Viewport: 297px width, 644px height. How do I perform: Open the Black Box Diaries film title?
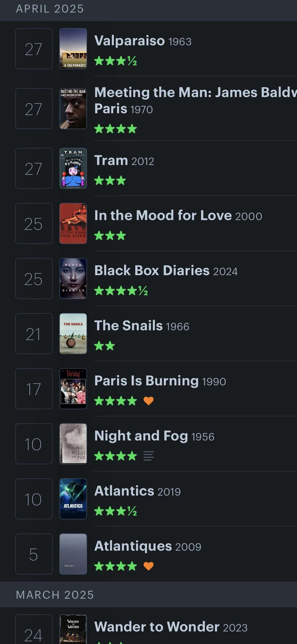pos(152,271)
